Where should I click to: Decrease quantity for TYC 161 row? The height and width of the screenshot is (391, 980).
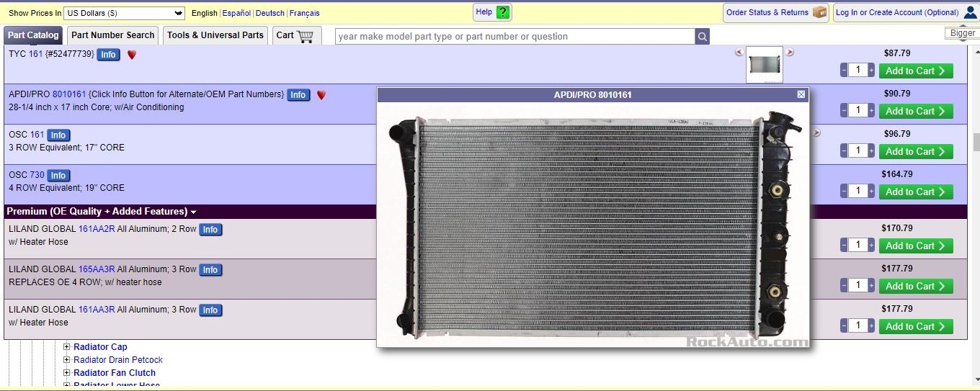[x=844, y=70]
